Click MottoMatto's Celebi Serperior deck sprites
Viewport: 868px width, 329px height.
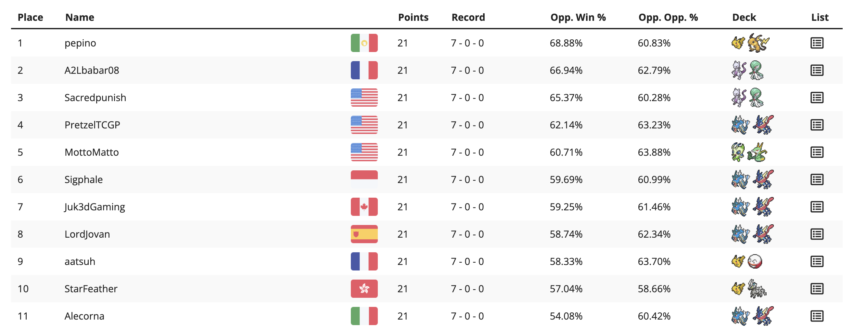coord(749,152)
